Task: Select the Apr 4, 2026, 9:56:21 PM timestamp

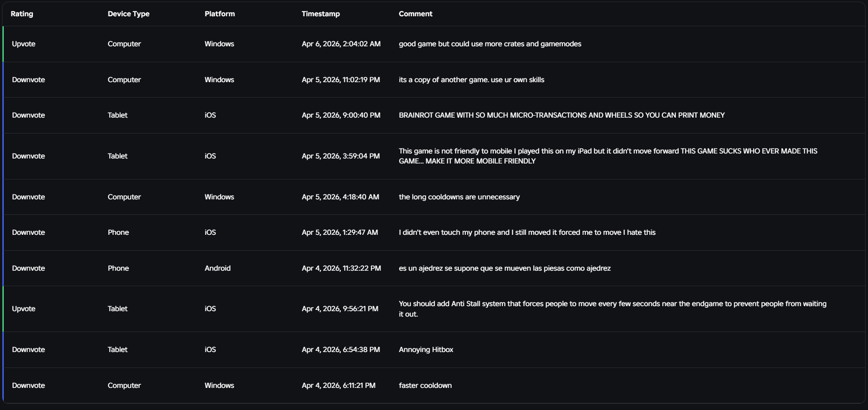Action: 340,309
